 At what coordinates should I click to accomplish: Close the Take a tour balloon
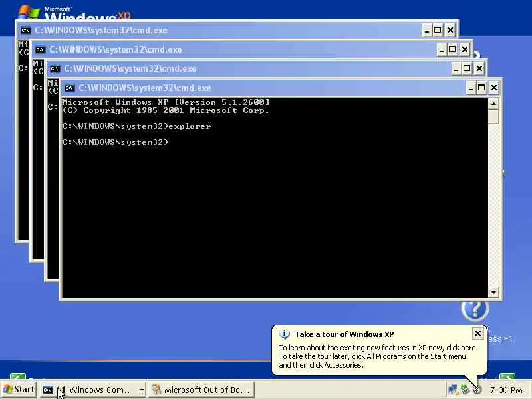pyautogui.click(x=477, y=334)
